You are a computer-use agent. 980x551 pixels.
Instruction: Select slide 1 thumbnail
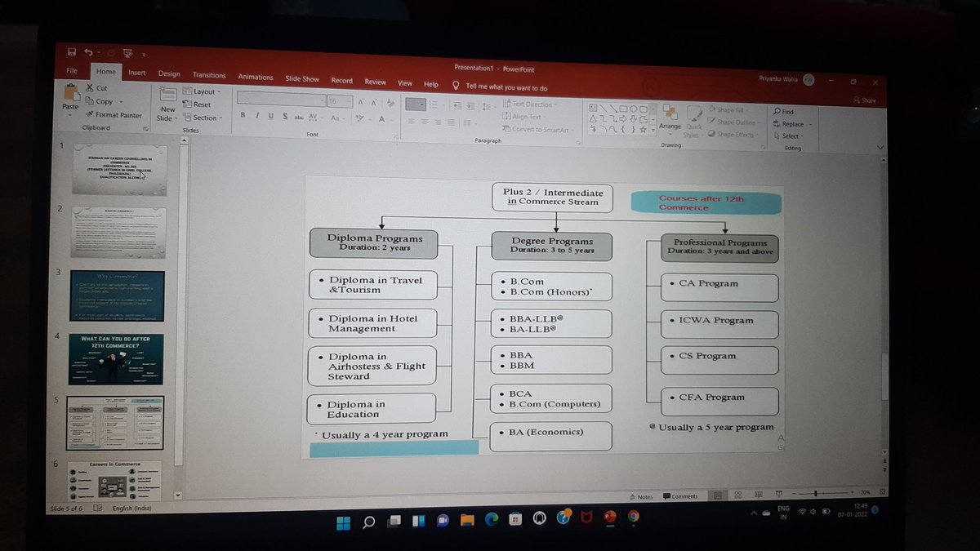118,170
